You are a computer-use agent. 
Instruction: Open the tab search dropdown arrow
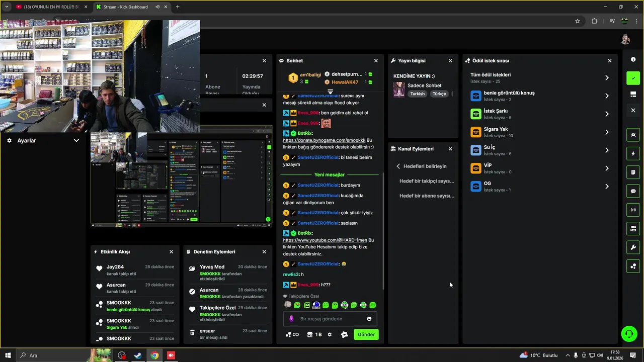pyautogui.click(x=7, y=7)
